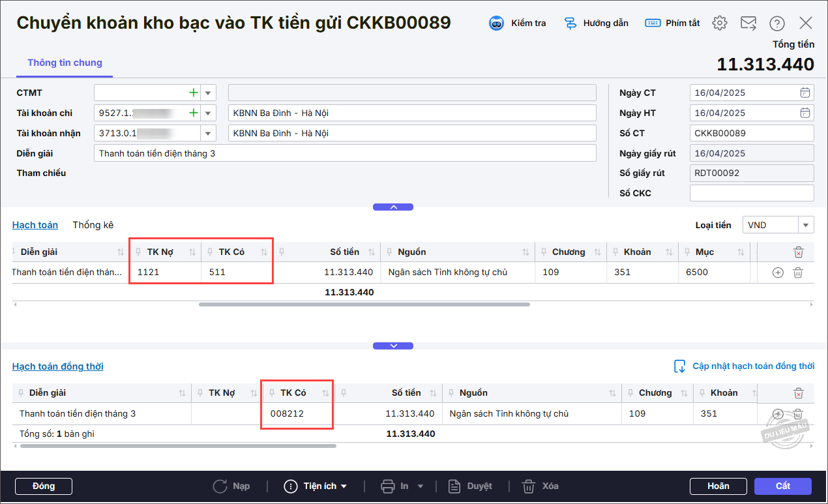Pin the Mục column in Hạch toán
This screenshot has width=828, height=504.
(687, 252)
